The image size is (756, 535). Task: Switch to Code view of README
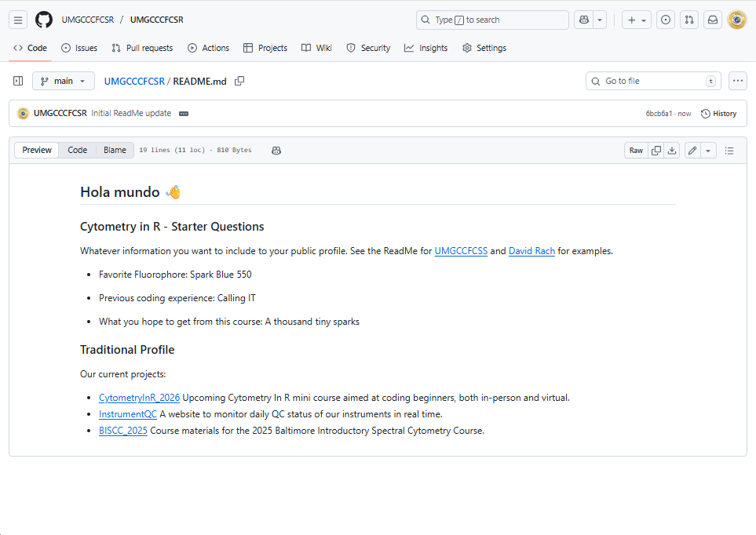[77, 150]
